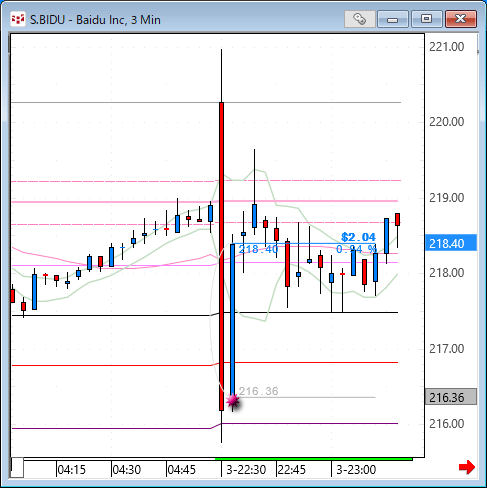
Task: Click the gray 216.36 label on chart
Action: [x=258, y=391]
